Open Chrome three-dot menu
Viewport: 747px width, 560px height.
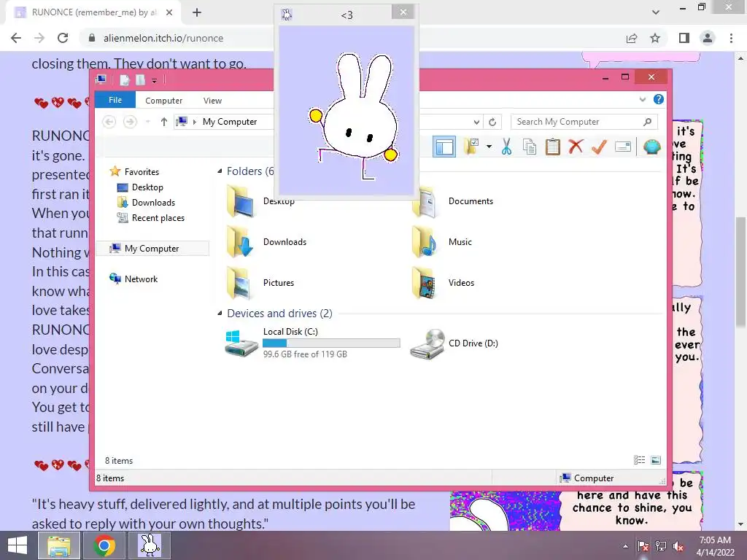[x=731, y=38]
